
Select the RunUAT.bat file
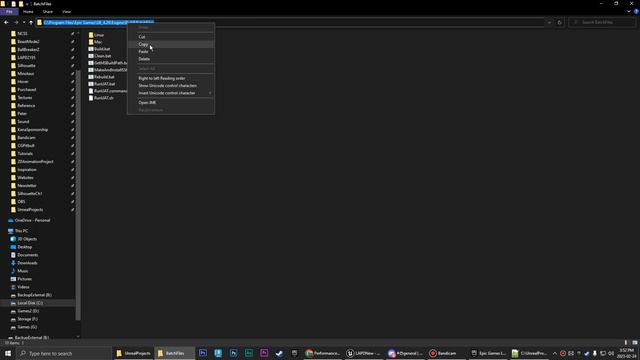(102, 84)
